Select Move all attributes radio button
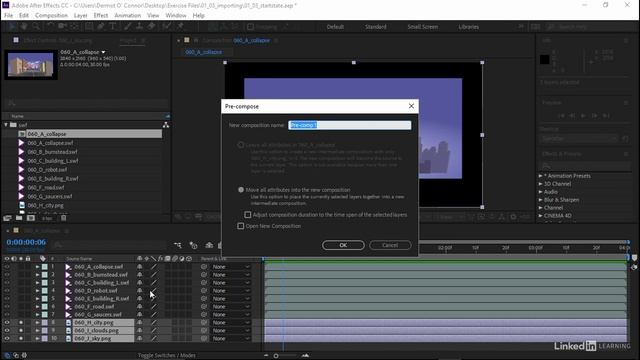Screen dimensions: 640x360 (241, 190)
